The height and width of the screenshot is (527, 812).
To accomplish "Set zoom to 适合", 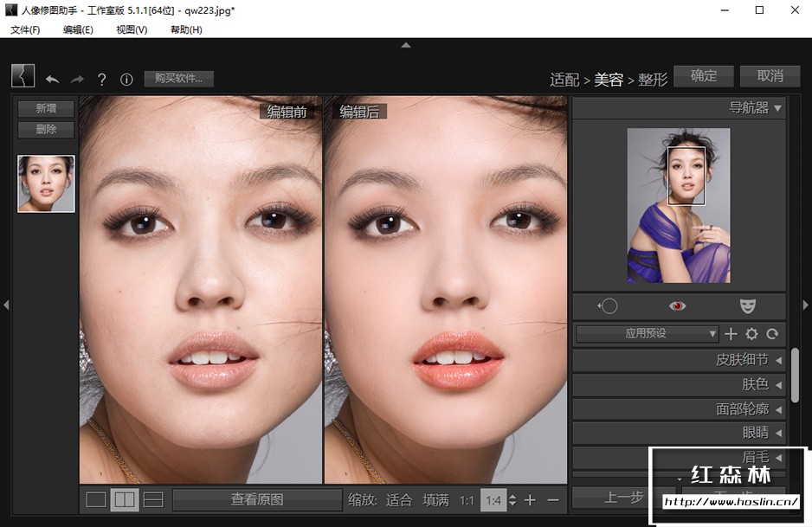I will coord(399,500).
